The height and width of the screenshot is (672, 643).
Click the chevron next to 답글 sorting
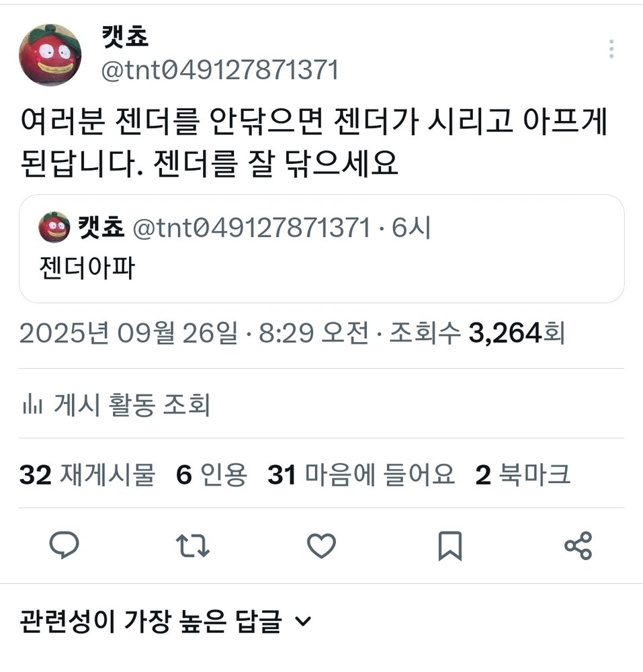[303, 621]
